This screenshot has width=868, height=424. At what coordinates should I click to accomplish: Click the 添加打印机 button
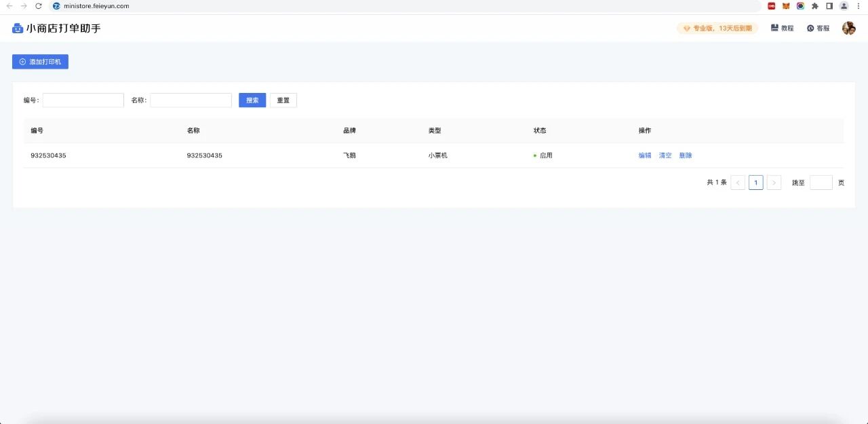tap(40, 62)
